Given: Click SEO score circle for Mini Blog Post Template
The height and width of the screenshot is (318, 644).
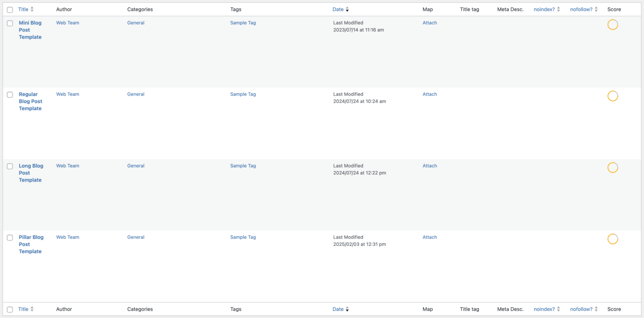Looking at the screenshot, I should (612, 25).
